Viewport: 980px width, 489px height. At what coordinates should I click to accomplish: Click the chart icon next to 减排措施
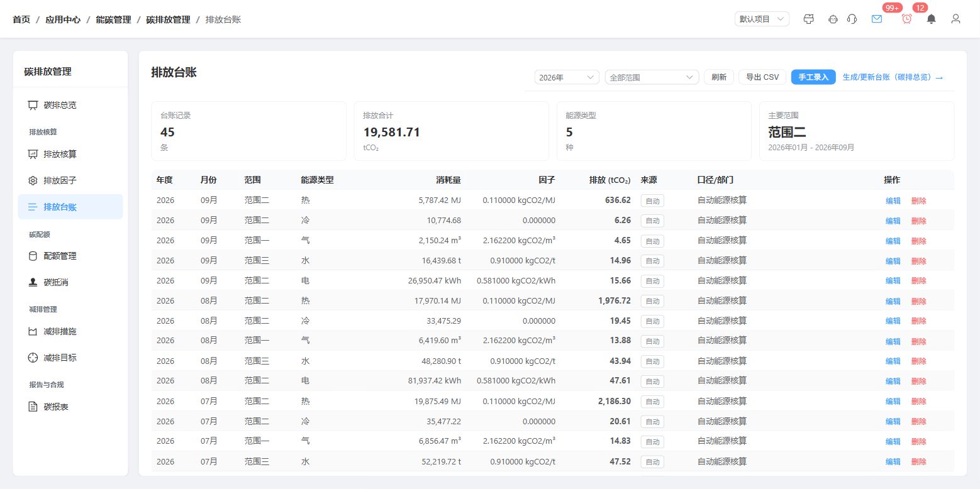[x=33, y=331]
